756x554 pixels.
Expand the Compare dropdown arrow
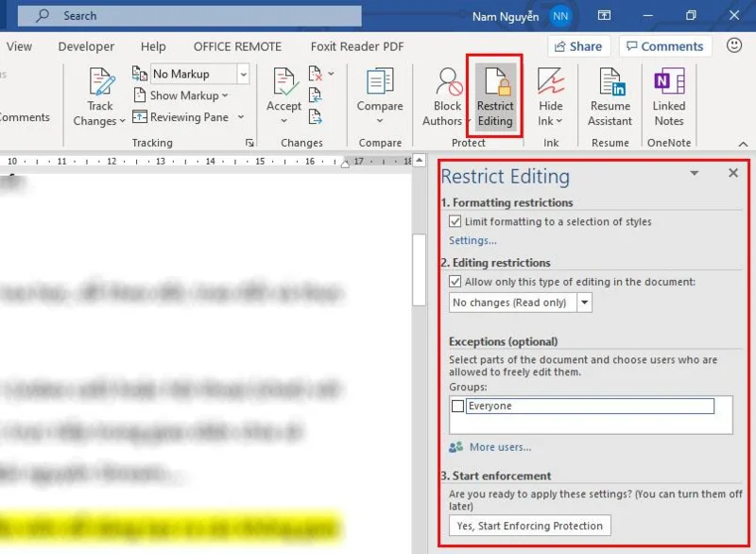380,121
